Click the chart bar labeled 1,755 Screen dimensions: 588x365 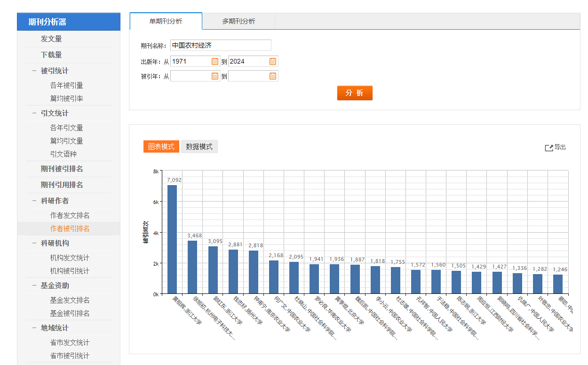(396, 280)
